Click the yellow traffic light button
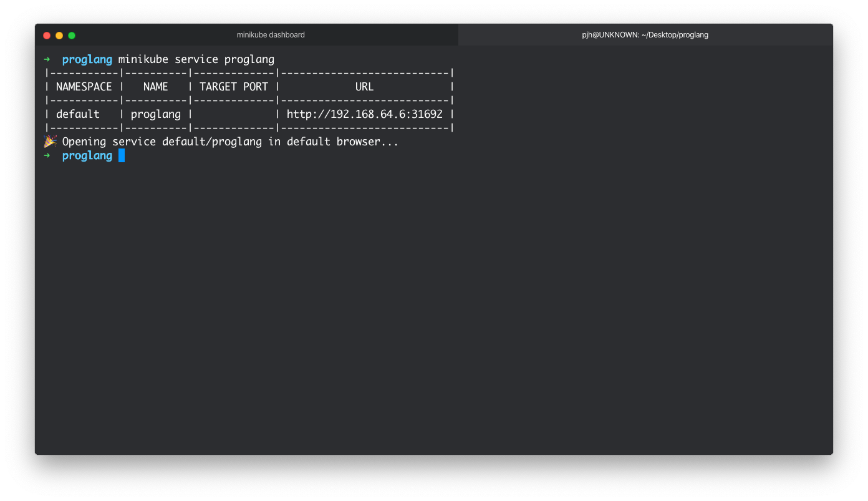 click(59, 36)
